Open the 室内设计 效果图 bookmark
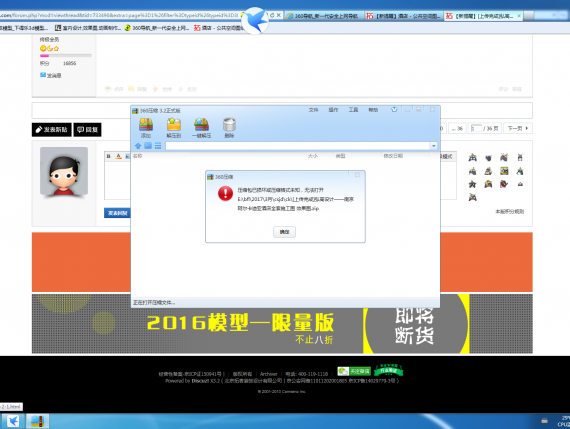This screenshot has height=429, width=570. click(88, 28)
